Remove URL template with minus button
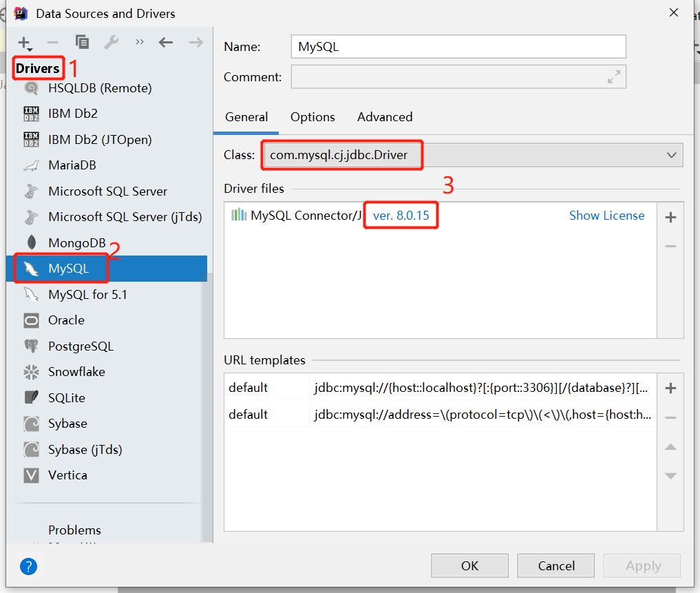 (670, 418)
